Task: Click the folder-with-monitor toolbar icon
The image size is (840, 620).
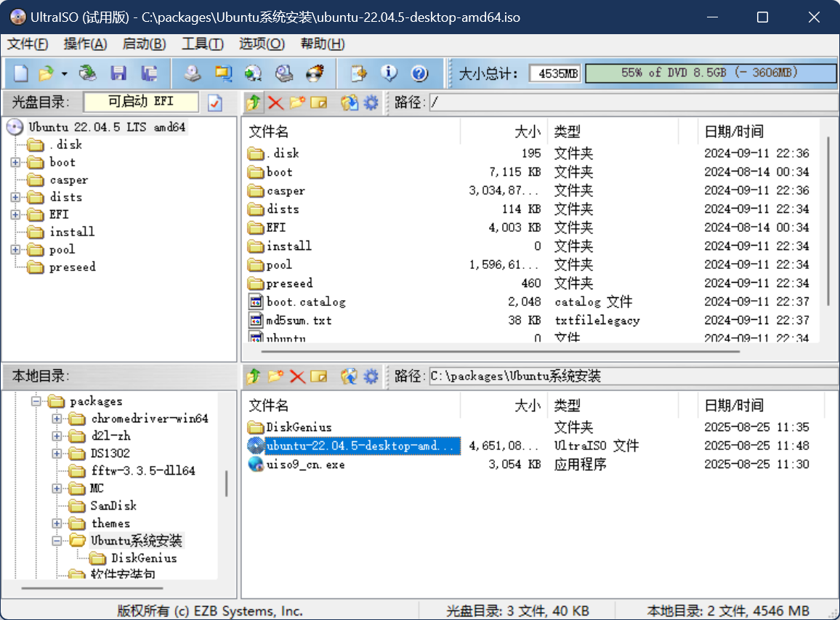Action: [223, 73]
